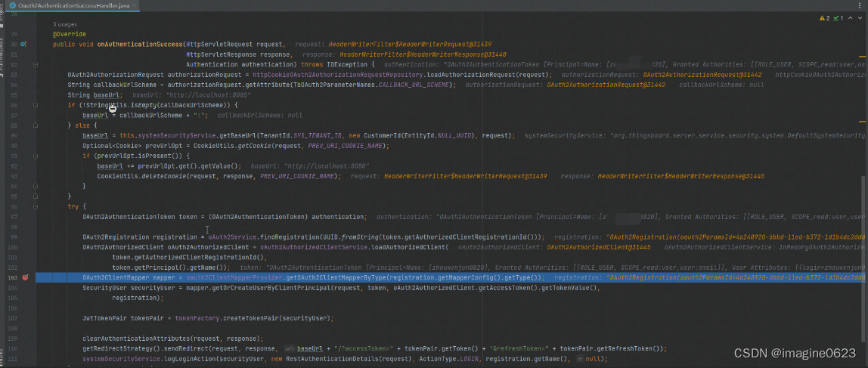Click the fold end marker at line 95

point(36,196)
